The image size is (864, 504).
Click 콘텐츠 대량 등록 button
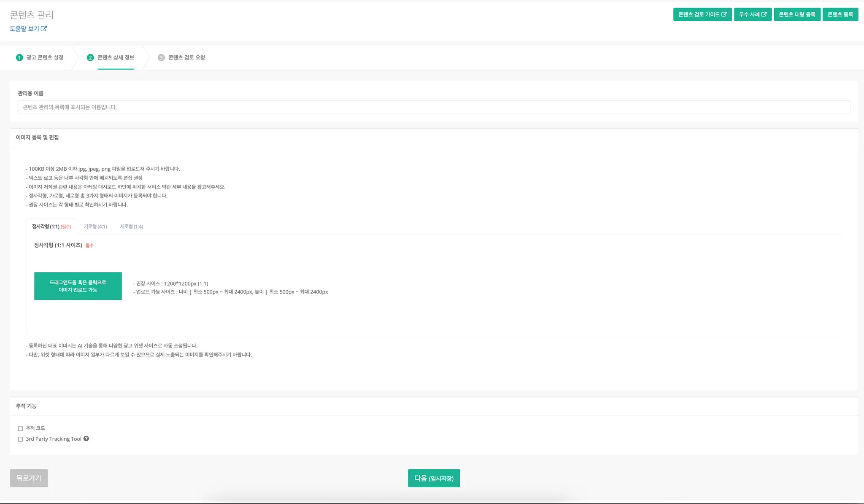pos(796,14)
